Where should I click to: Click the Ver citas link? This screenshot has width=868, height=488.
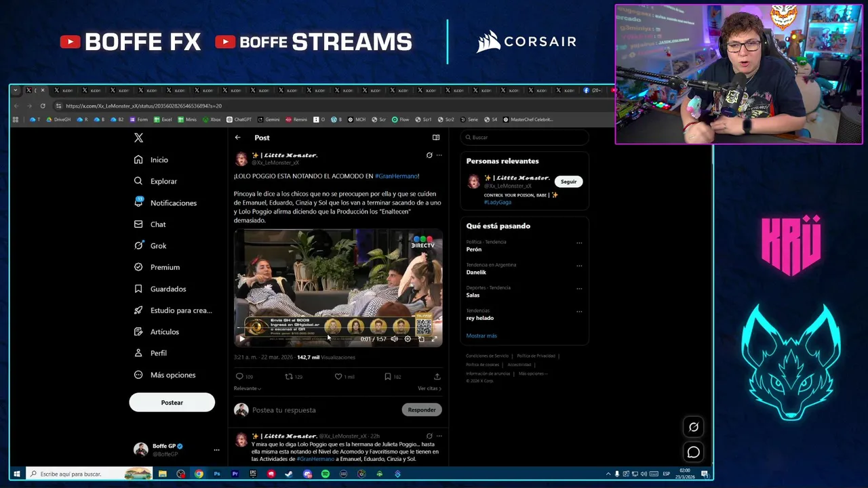pos(429,388)
